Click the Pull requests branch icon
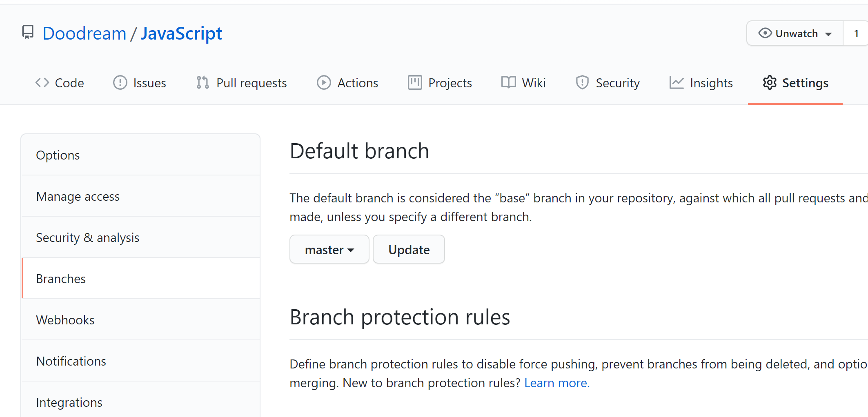The height and width of the screenshot is (417, 868). [203, 83]
